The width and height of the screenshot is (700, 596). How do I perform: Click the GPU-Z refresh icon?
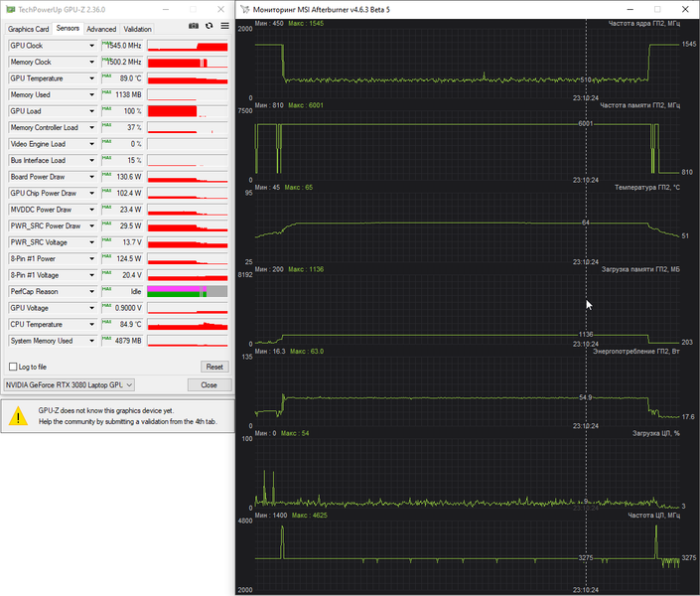pos(209,26)
